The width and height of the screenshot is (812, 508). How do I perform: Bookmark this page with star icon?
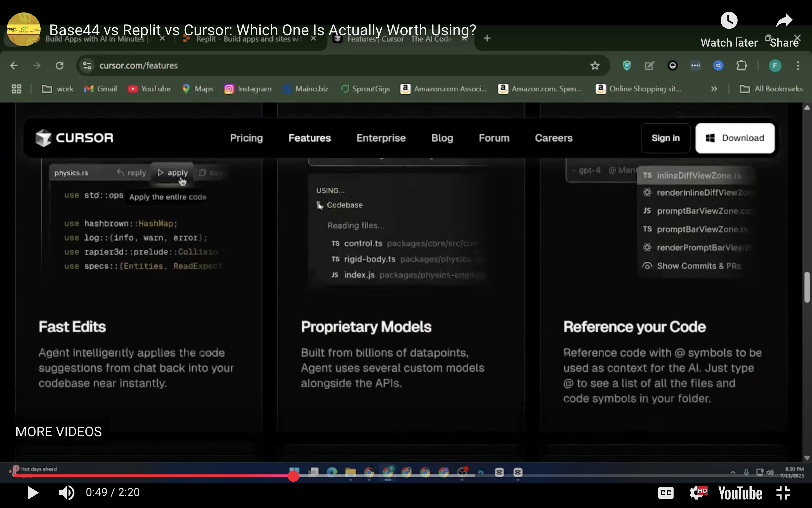[x=595, y=65]
